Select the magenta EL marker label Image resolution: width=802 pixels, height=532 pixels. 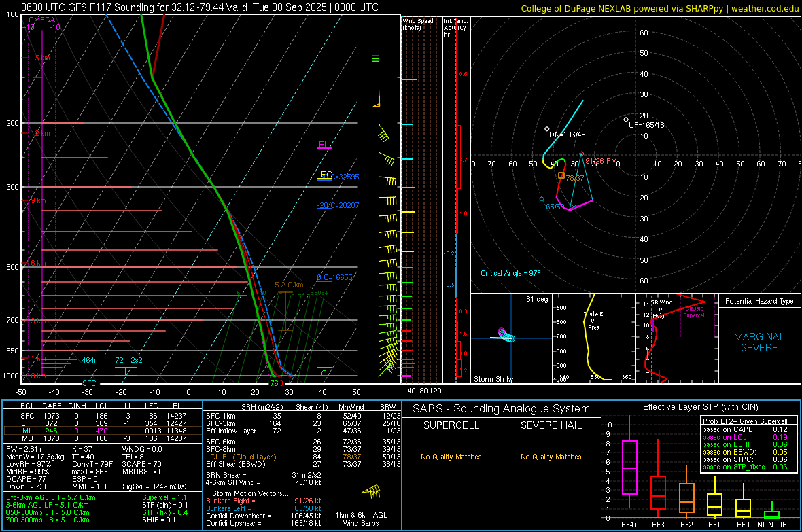(x=324, y=145)
